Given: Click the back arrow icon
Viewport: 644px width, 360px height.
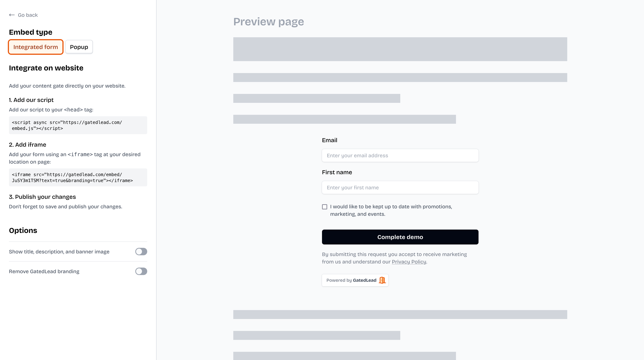Looking at the screenshot, I should pyautogui.click(x=12, y=15).
